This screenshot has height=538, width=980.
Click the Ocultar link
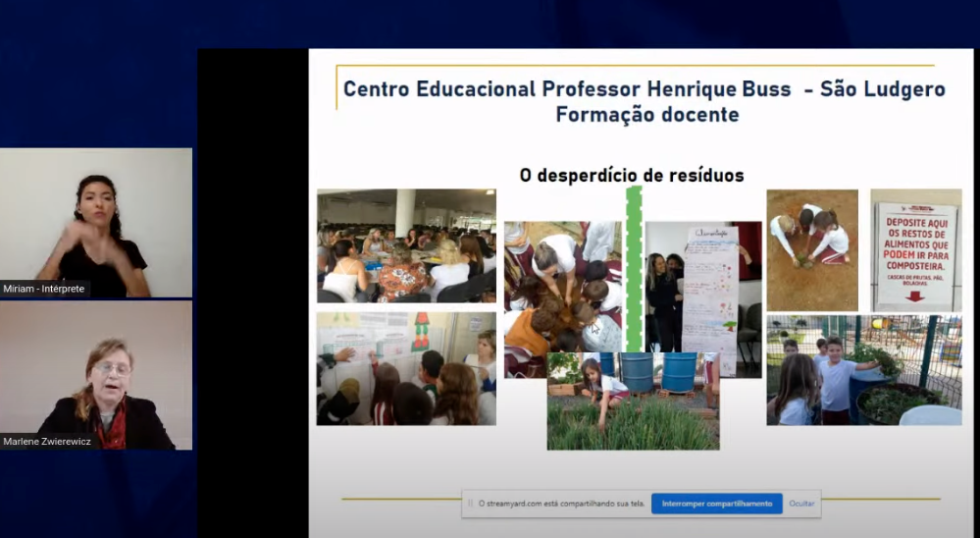pos(801,504)
